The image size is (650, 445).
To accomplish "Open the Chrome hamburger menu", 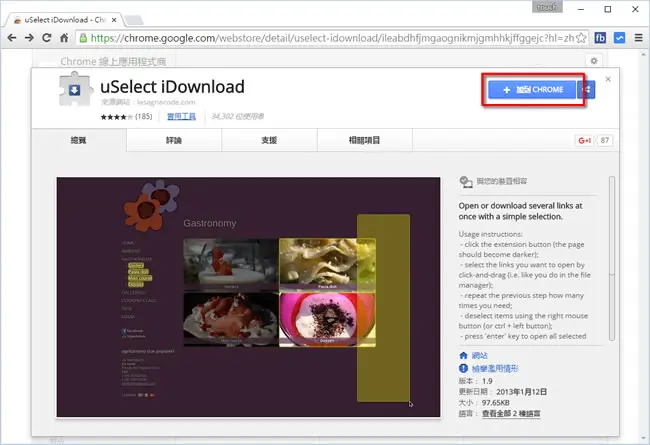I will pos(638,38).
